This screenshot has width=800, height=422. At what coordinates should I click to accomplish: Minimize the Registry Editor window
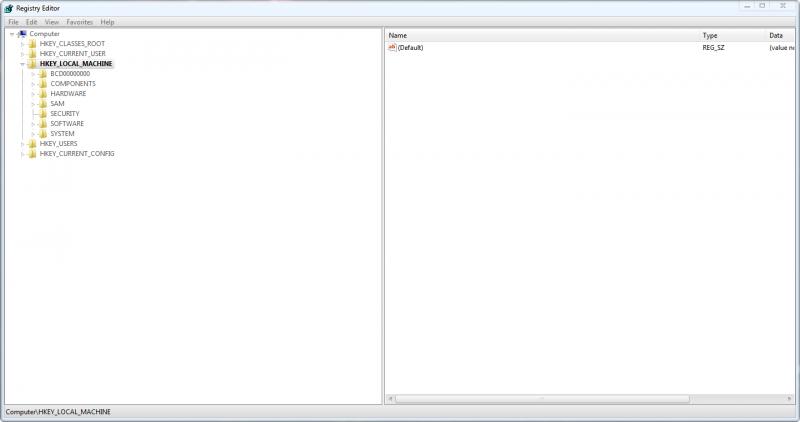pos(747,6)
